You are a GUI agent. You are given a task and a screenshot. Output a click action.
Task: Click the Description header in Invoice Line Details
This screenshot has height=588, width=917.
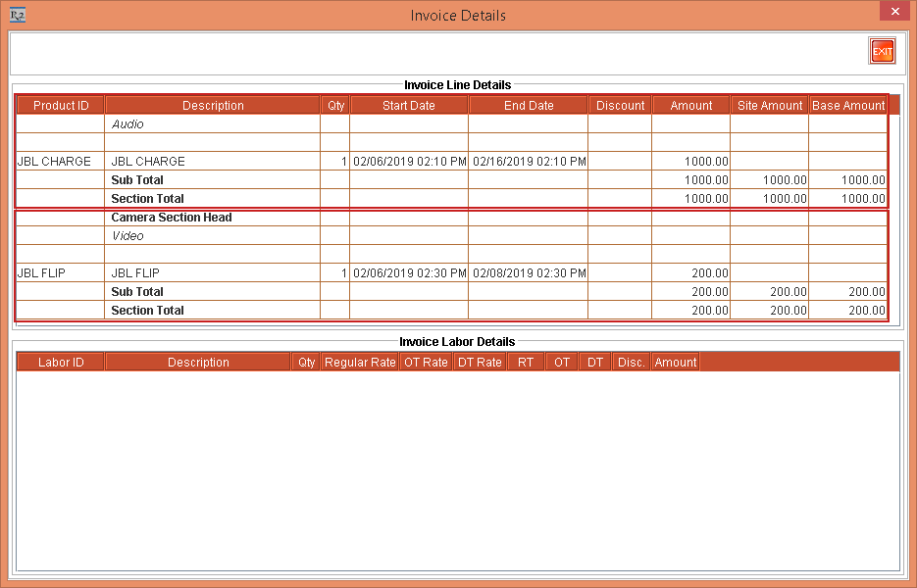click(x=213, y=106)
